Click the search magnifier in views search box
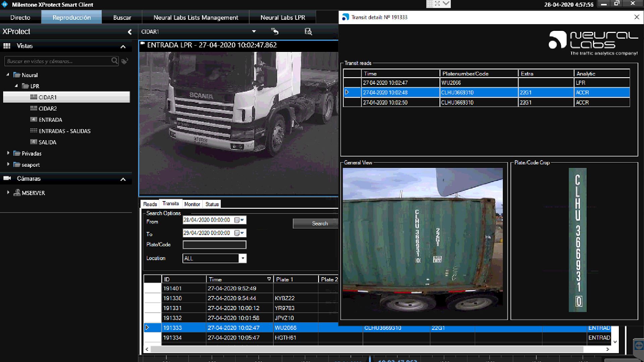This screenshot has width=644, height=362. pyautogui.click(x=114, y=61)
